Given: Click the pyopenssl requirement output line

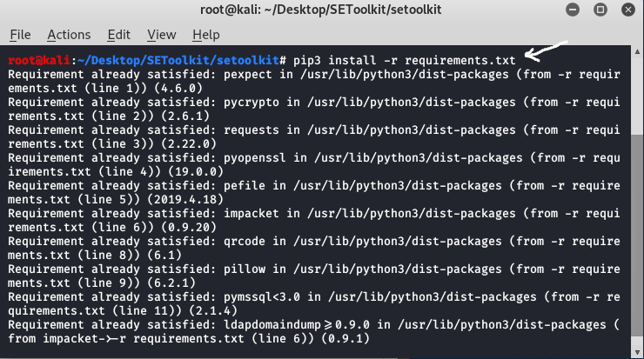Looking at the screenshot, I should pos(312,158).
